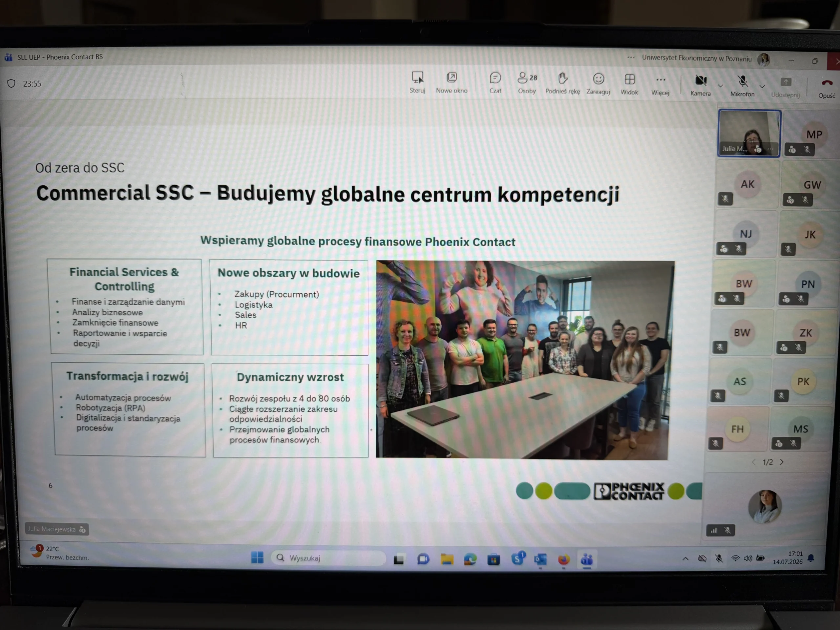Click the Udostępnij share button

pos(785,87)
